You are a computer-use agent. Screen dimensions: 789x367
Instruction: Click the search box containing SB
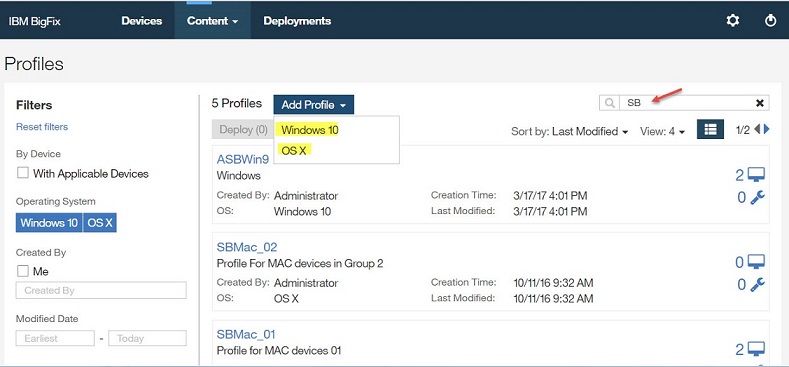point(687,103)
